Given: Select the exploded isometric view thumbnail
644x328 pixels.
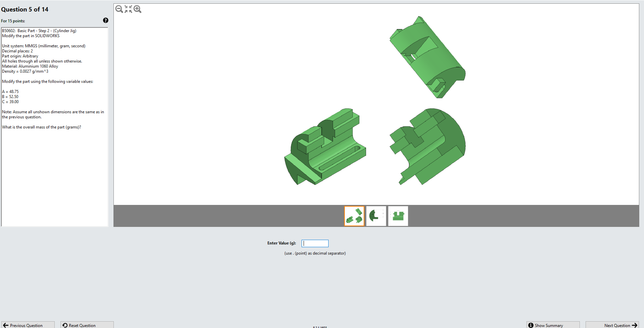Looking at the screenshot, I should [354, 216].
